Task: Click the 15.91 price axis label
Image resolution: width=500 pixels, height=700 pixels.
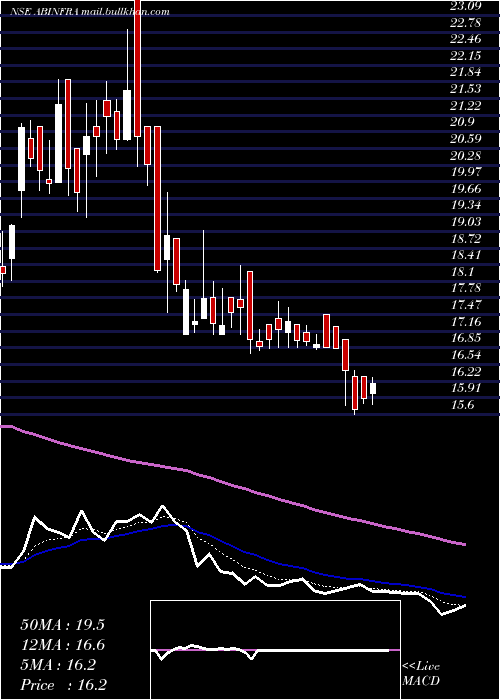Action: coord(466,389)
